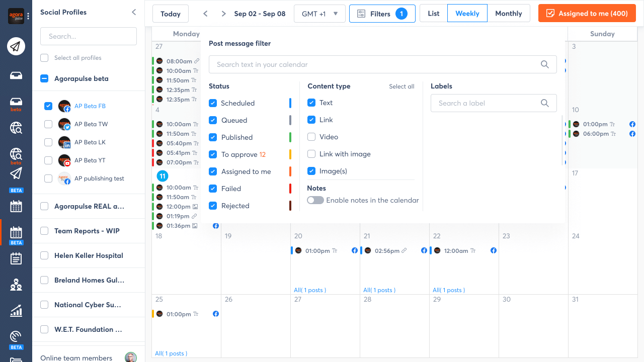Click the AP Beta FB profile avatar
This screenshot has height=362, width=644.
coord(64,106)
